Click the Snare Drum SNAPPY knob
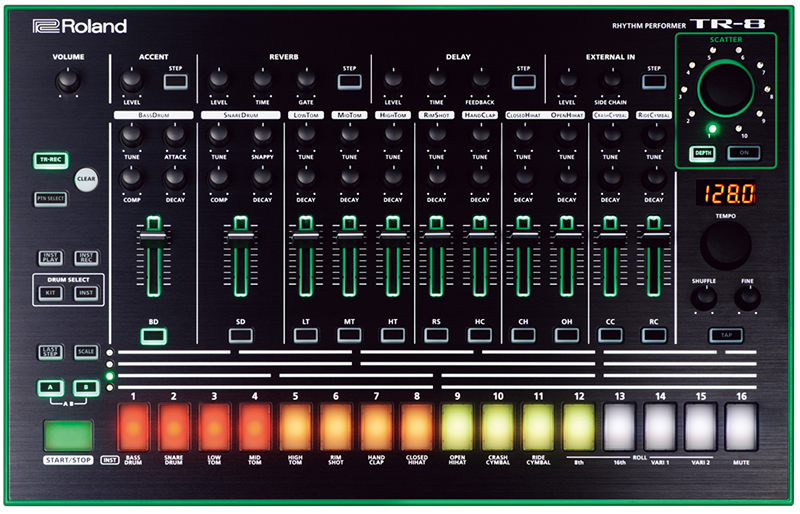 262,135
